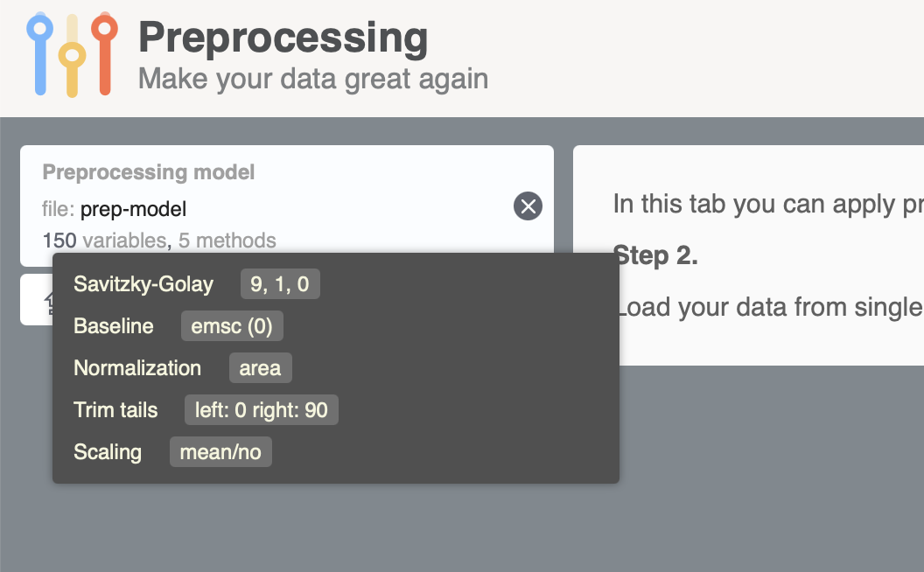Click the blue slider icon in the app logo
Image resolution: width=924 pixels, height=572 pixels.
39,52
